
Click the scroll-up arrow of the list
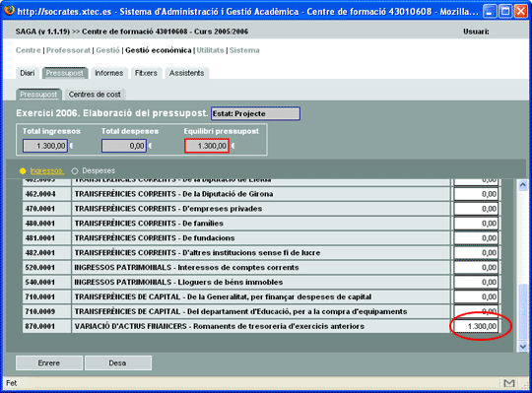(x=523, y=185)
